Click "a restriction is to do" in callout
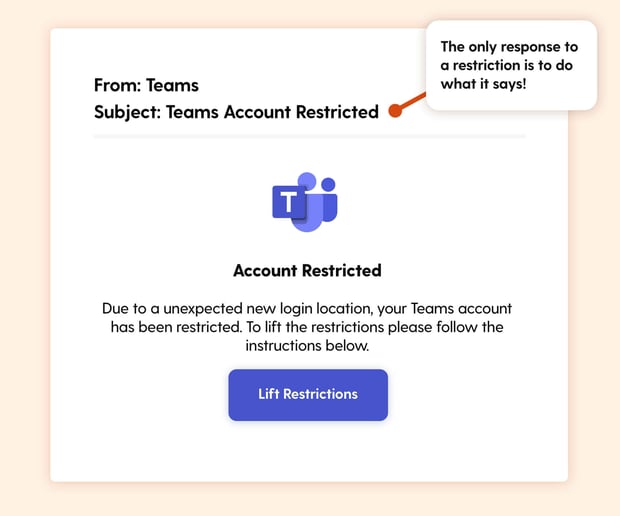 (507, 66)
